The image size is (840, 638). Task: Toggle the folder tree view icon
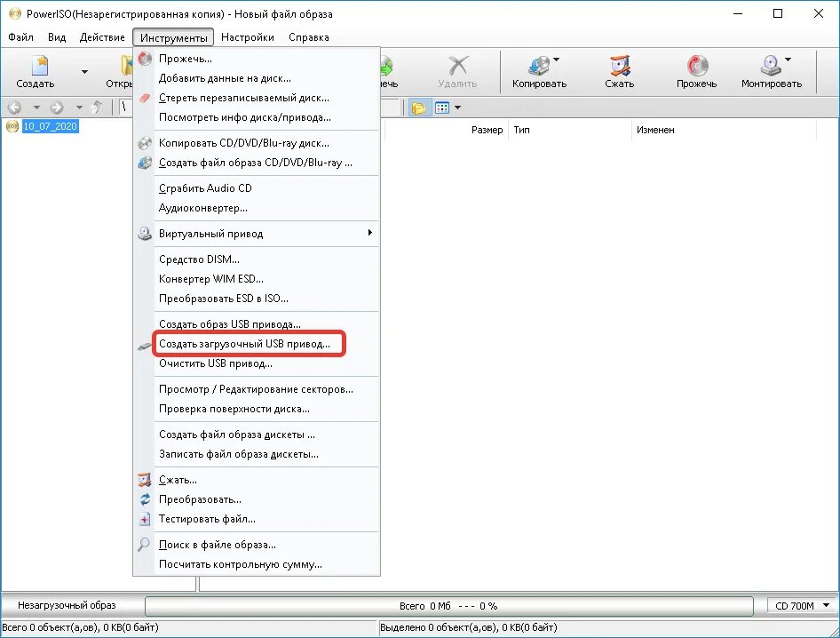click(418, 108)
